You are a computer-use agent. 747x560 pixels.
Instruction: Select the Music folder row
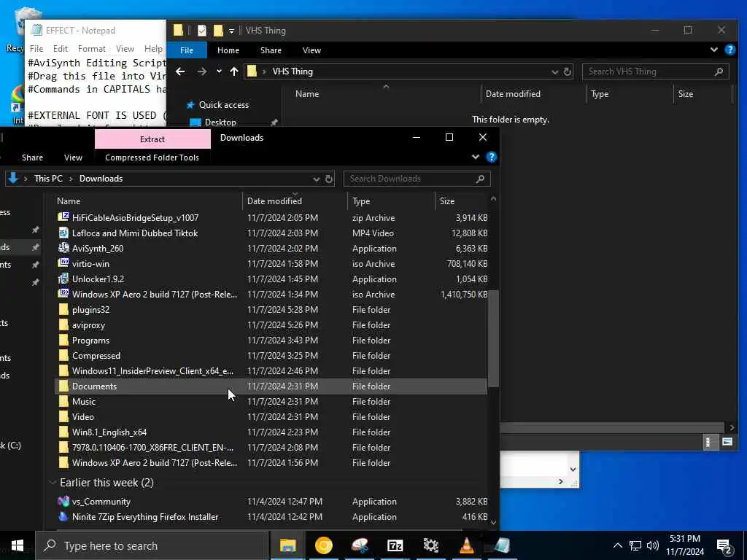[x=271, y=402]
